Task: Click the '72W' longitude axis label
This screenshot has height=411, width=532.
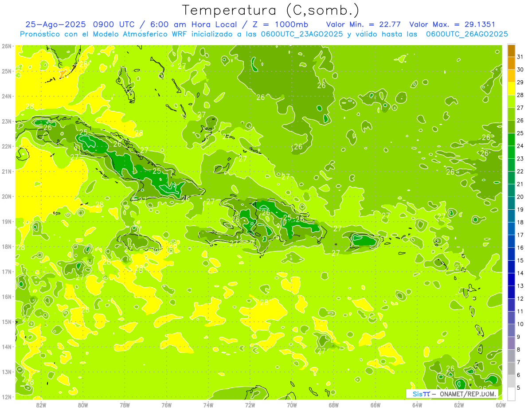Action: point(250,405)
